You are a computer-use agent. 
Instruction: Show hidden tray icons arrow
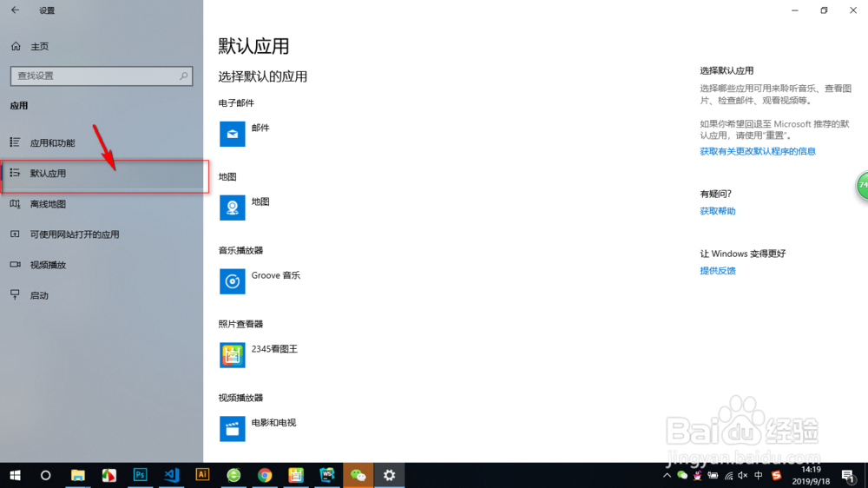coord(667,475)
